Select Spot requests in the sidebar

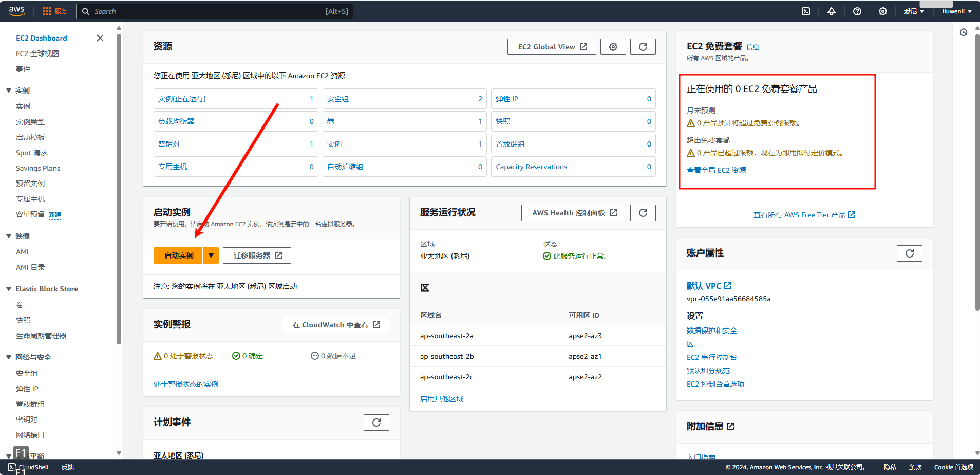click(x=32, y=153)
